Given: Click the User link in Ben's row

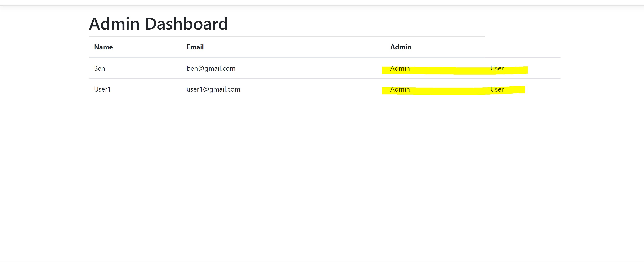Looking at the screenshot, I should tap(497, 68).
